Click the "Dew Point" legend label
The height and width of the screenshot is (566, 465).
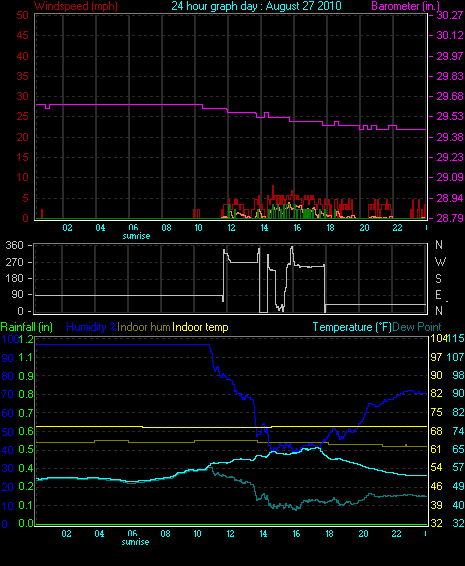point(417,327)
